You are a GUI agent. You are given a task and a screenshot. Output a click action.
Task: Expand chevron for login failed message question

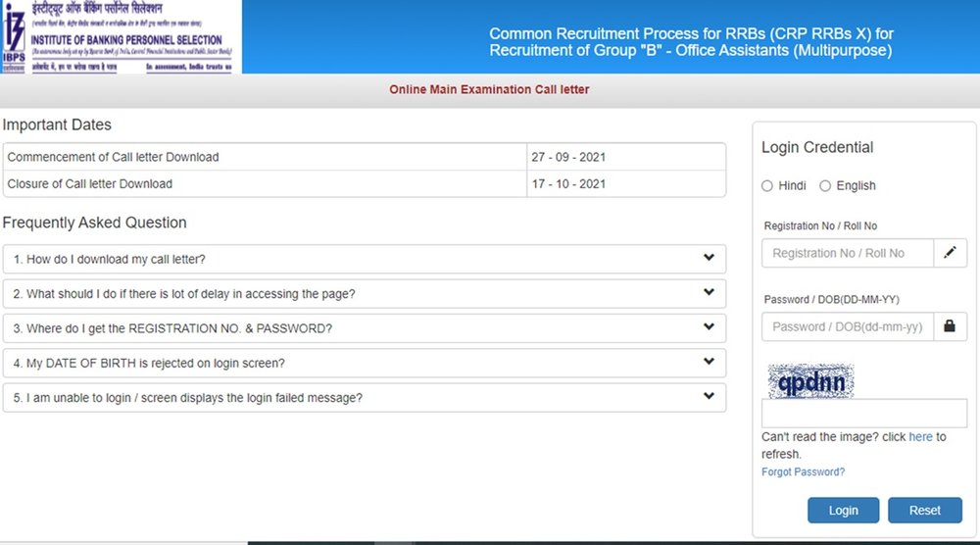709,397
